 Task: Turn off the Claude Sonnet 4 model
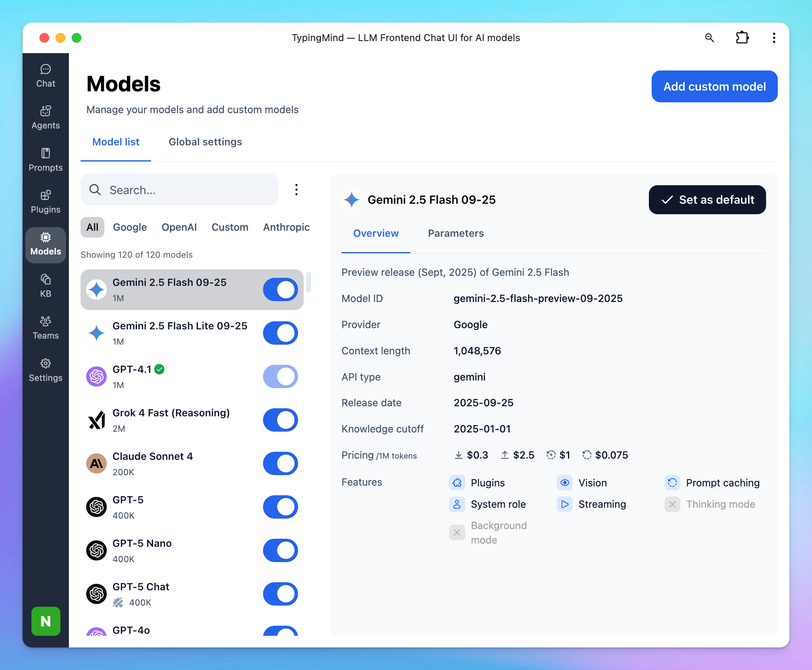(x=280, y=463)
